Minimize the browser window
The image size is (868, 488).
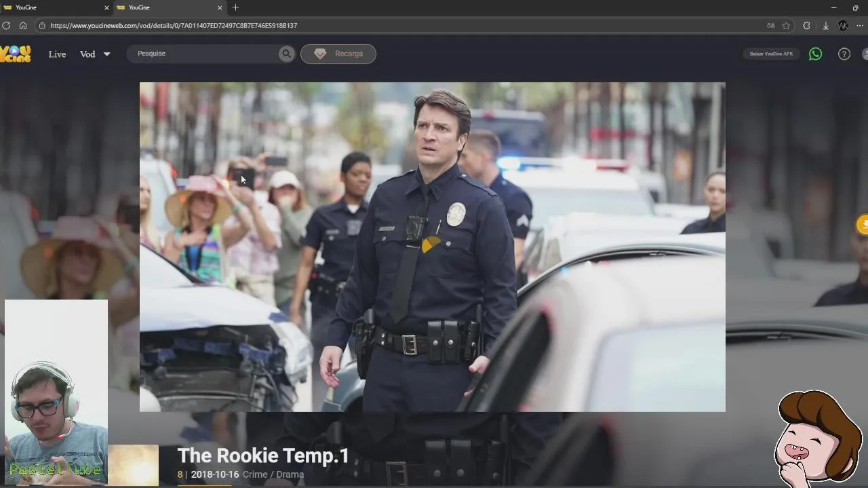click(x=833, y=7)
